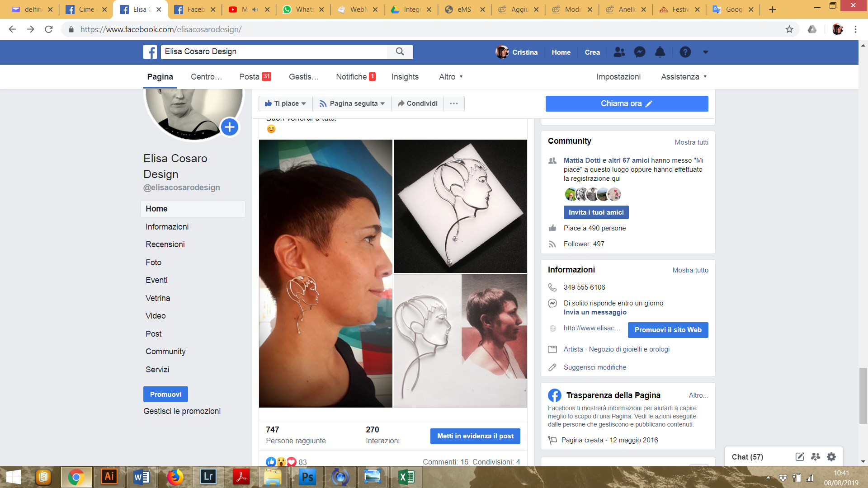This screenshot has width=868, height=488.
Task: Open the three dots more options button
Action: click(454, 103)
